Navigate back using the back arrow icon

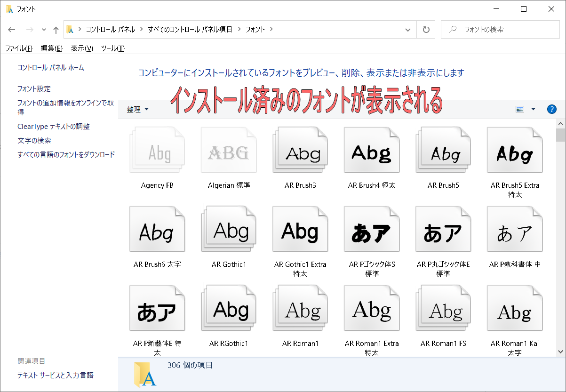click(x=11, y=29)
